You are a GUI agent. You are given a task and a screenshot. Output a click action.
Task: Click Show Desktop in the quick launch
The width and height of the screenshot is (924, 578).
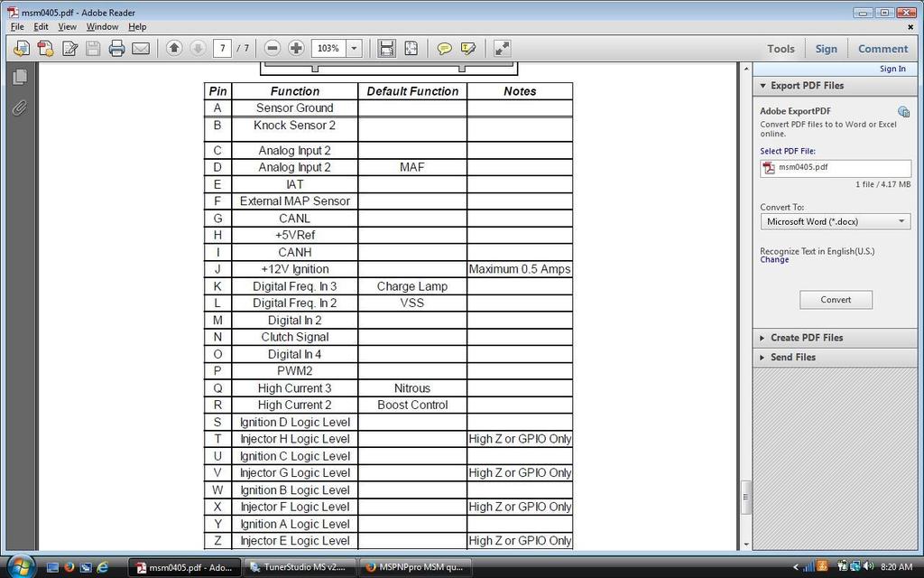(53, 567)
